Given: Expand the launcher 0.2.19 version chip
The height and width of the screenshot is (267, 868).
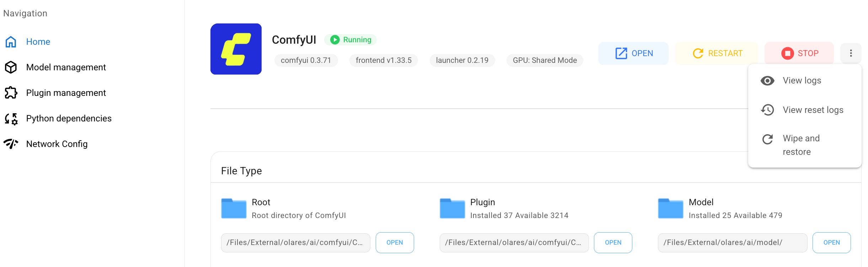Looking at the screenshot, I should click(462, 60).
